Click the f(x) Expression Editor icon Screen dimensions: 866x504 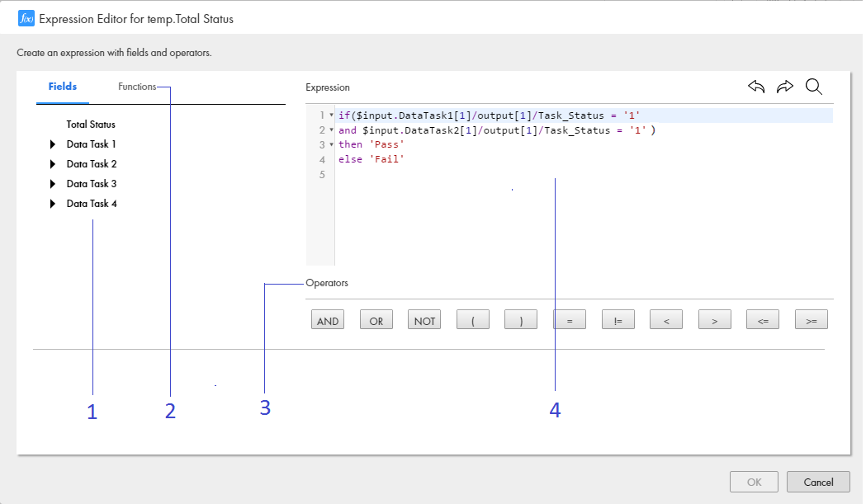coord(26,18)
